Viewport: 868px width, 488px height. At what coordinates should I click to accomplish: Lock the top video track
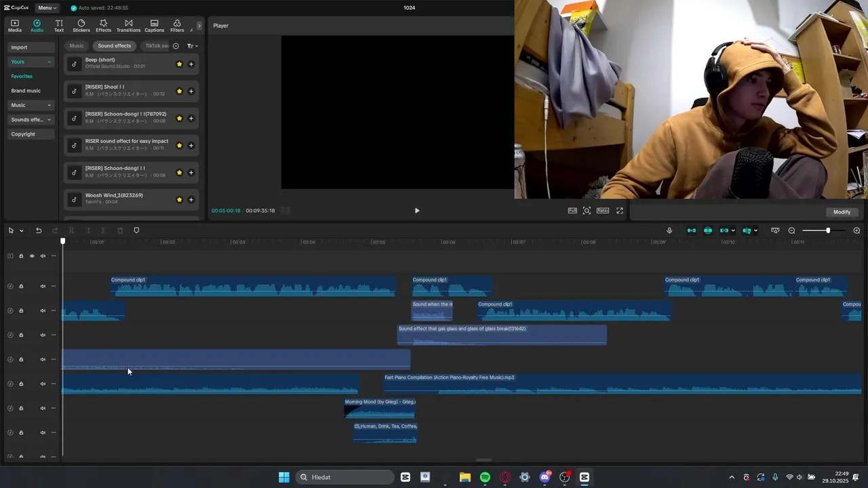21,256
